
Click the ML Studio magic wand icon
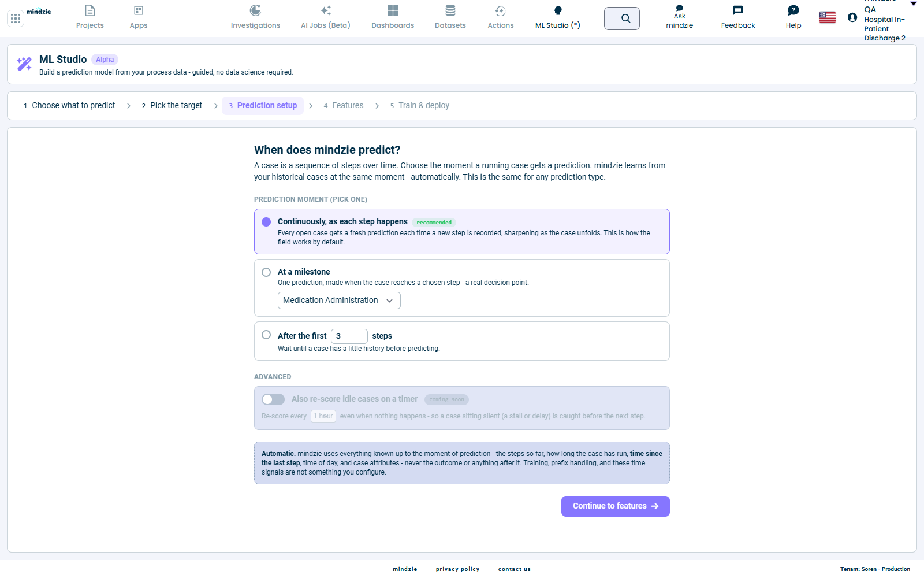click(x=24, y=64)
